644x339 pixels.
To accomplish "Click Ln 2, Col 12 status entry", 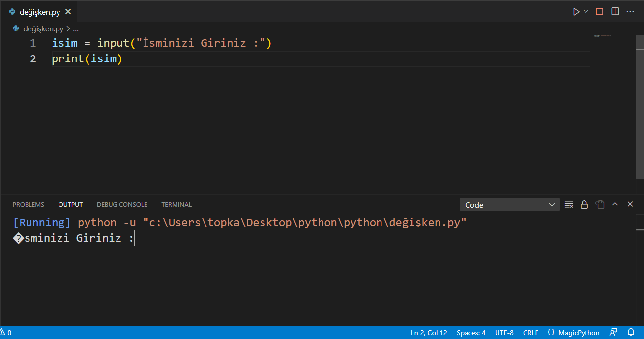I will 429,333.
